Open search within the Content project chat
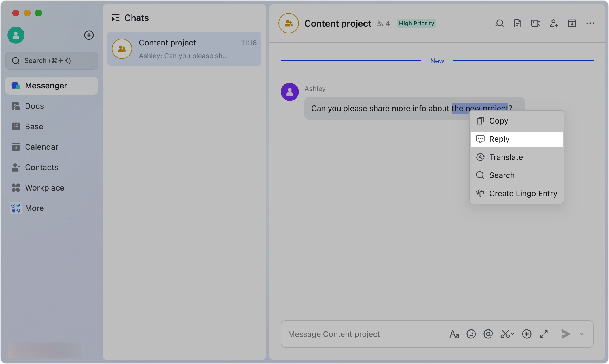 [x=499, y=23]
